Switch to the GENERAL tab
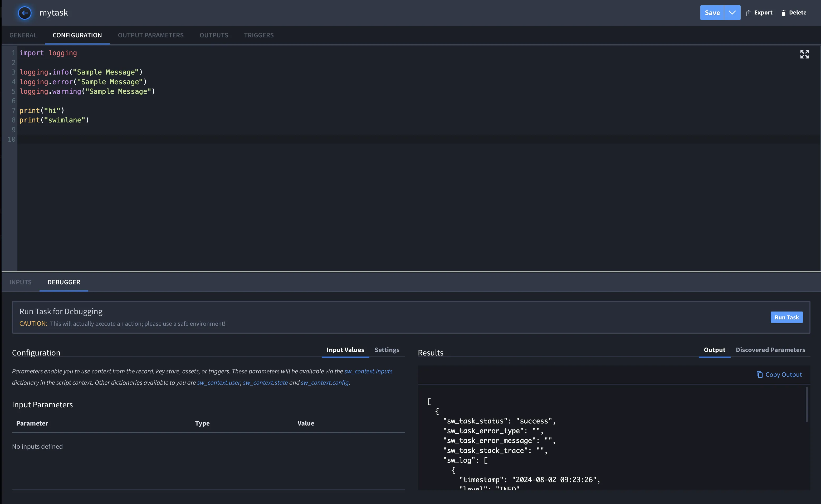The height and width of the screenshot is (504, 821). [x=23, y=35]
